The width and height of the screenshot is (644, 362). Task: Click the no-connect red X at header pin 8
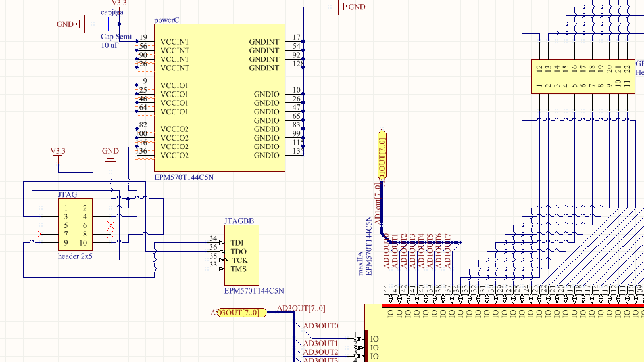[110, 234]
